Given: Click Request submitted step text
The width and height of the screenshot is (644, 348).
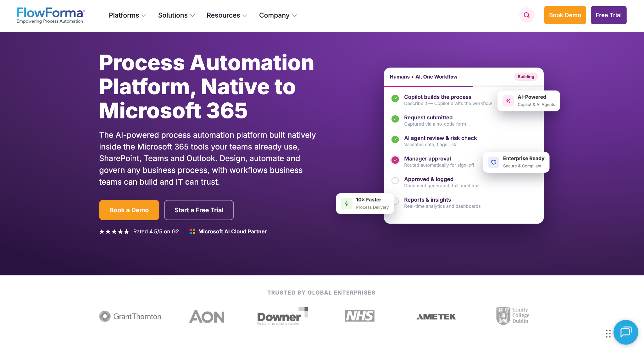Looking at the screenshot, I should [428, 117].
